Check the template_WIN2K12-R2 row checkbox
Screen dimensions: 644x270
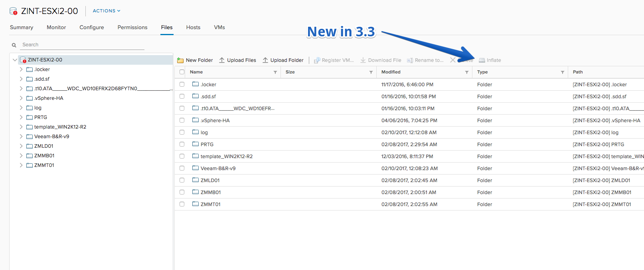182,156
